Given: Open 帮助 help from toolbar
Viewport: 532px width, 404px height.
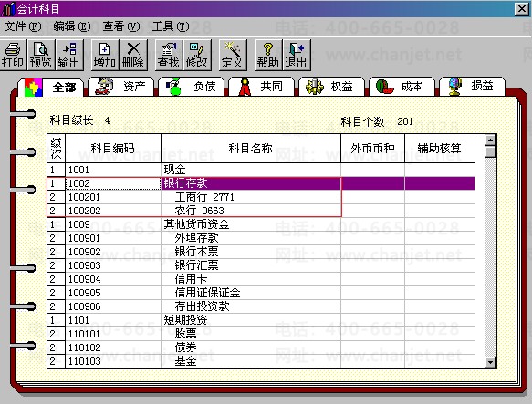Looking at the screenshot, I should tap(268, 56).
